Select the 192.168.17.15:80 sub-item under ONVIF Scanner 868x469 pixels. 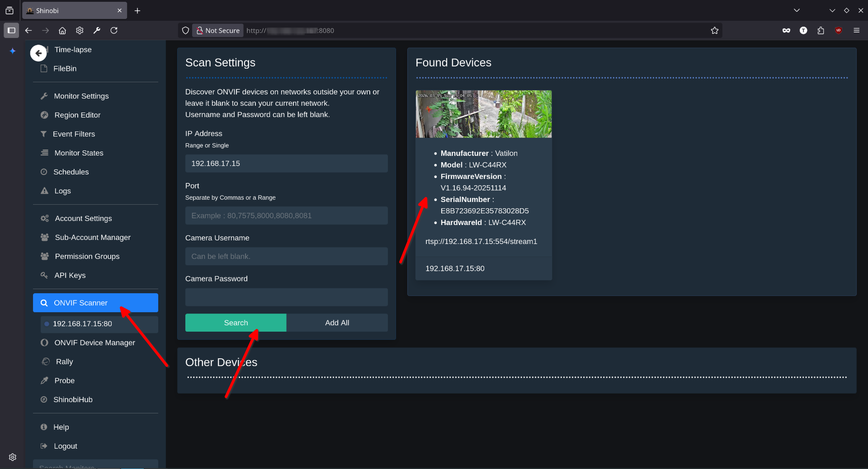[83, 324]
